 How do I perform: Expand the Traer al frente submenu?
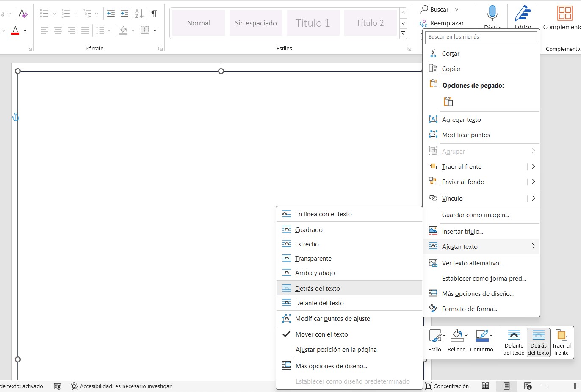point(533,167)
